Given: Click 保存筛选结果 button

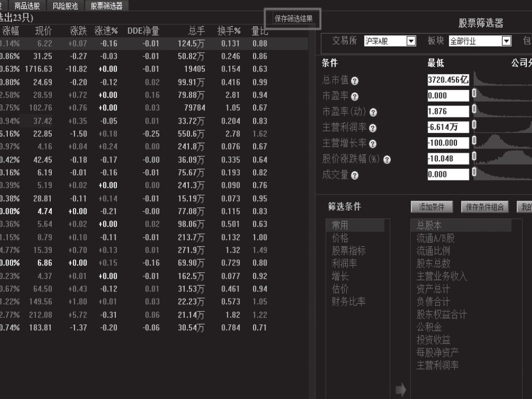Looking at the screenshot, I should point(293,19).
